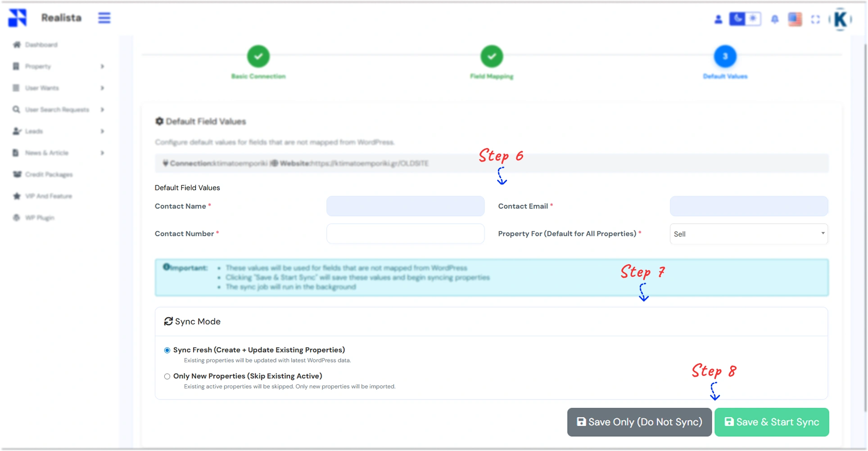Open the user profile icon
The image size is (868, 451).
[x=718, y=19]
